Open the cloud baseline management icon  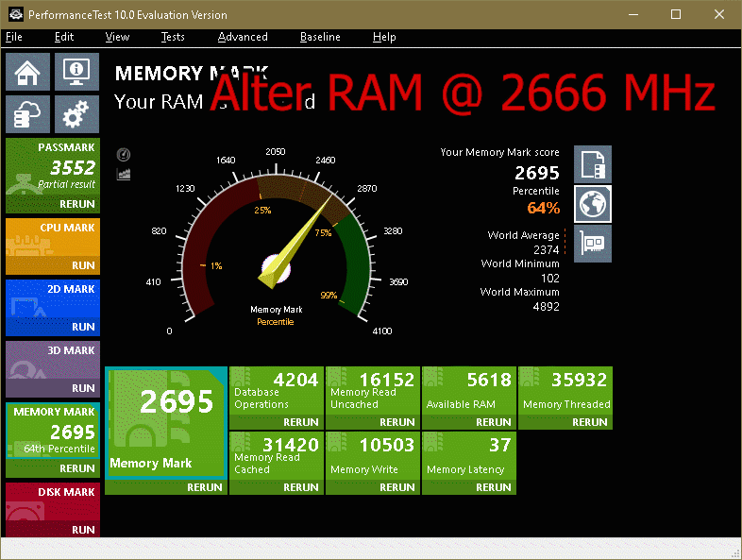27,114
